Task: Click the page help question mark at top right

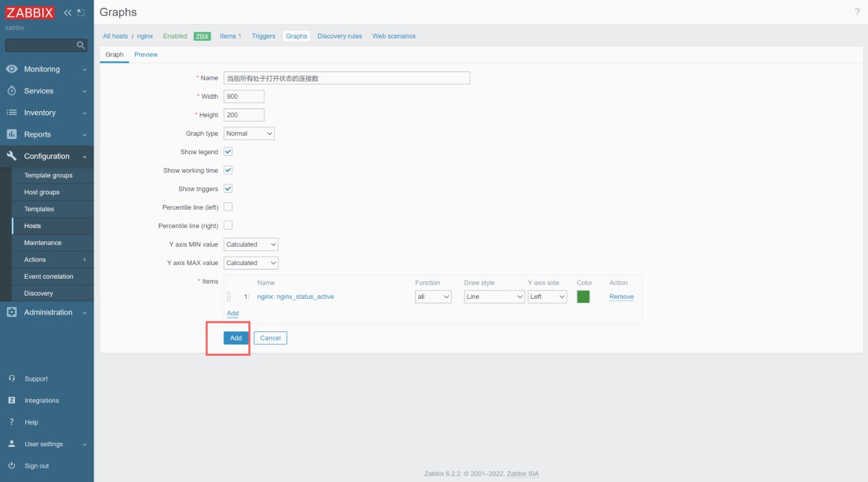Action: tap(857, 12)
